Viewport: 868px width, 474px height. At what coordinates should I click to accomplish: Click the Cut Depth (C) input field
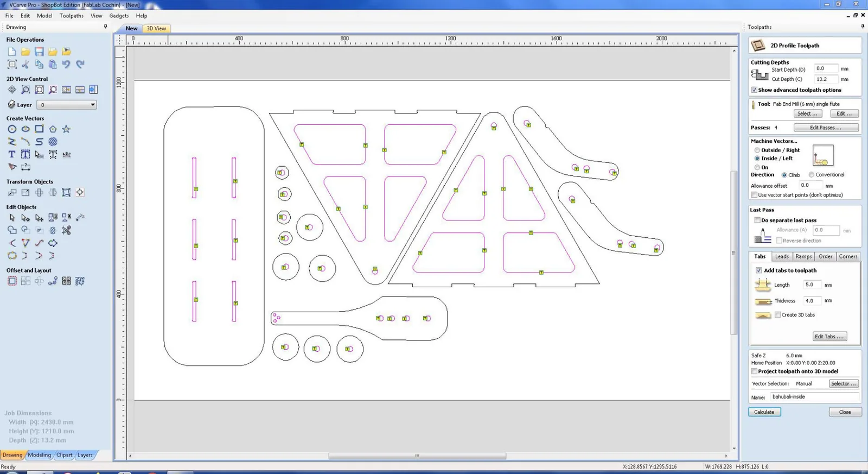pos(826,79)
